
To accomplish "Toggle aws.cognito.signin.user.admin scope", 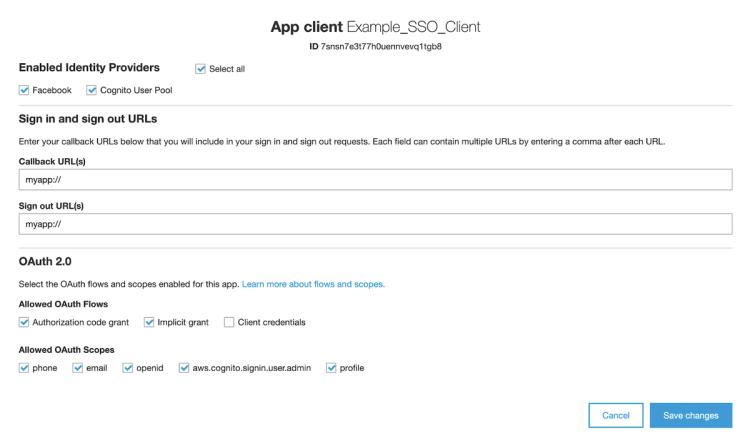I will [184, 368].
